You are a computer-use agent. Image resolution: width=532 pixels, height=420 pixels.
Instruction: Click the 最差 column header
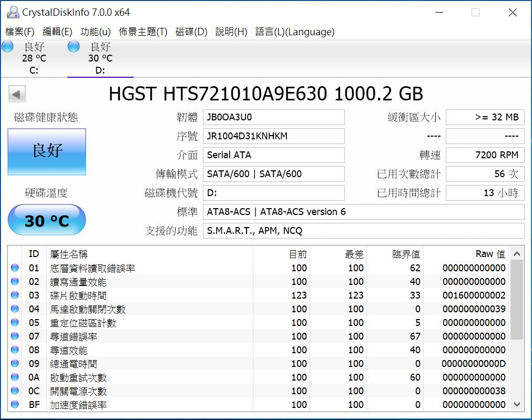click(x=338, y=254)
